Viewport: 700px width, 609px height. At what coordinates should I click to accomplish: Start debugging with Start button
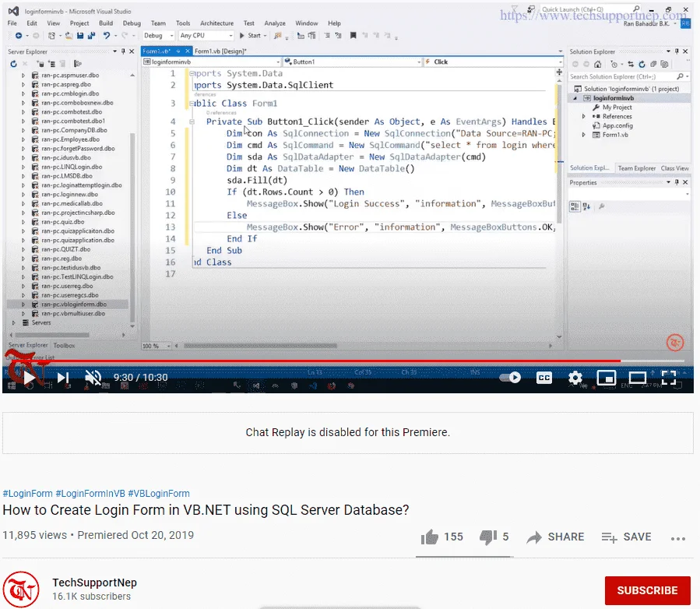pos(253,35)
